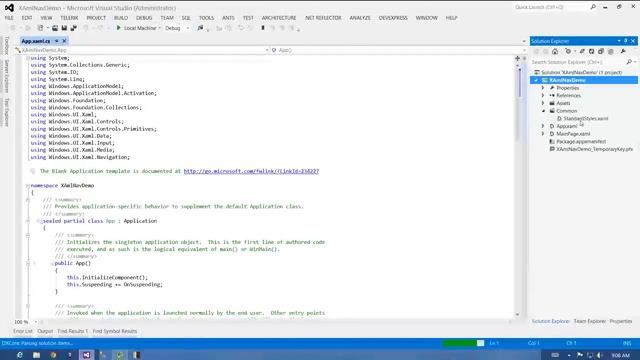The width and height of the screenshot is (640, 360).
Task: Switch to the Error List tab
Action: click(x=23, y=331)
